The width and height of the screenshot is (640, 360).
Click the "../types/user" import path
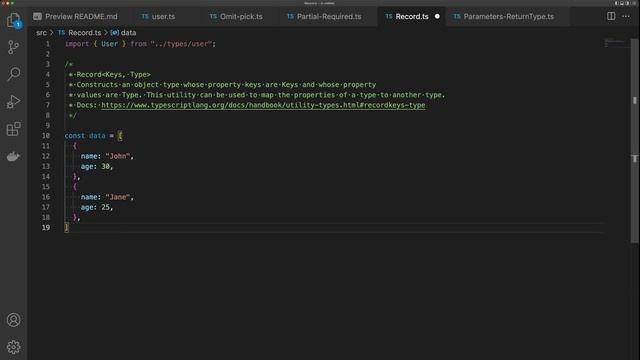181,44
